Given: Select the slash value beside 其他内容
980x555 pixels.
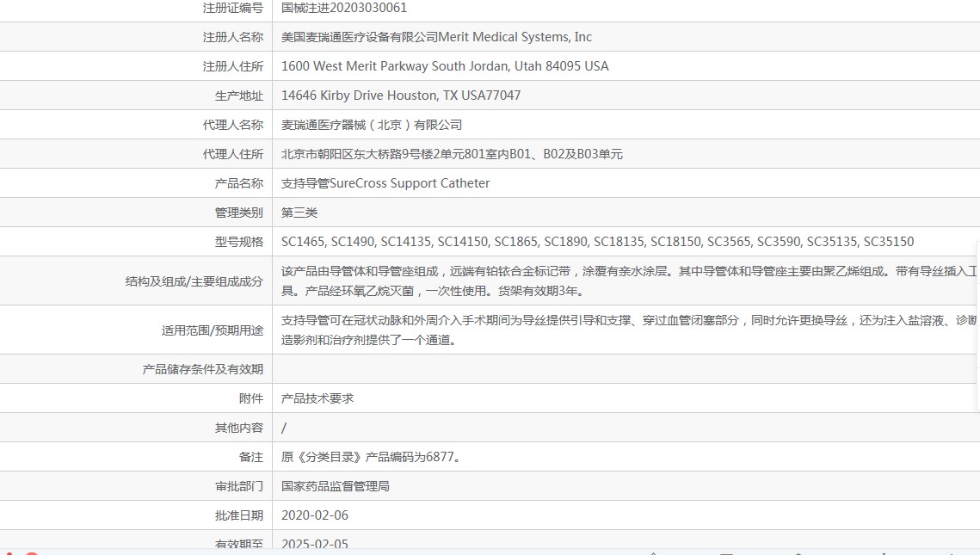Looking at the screenshot, I should (284, 429).
